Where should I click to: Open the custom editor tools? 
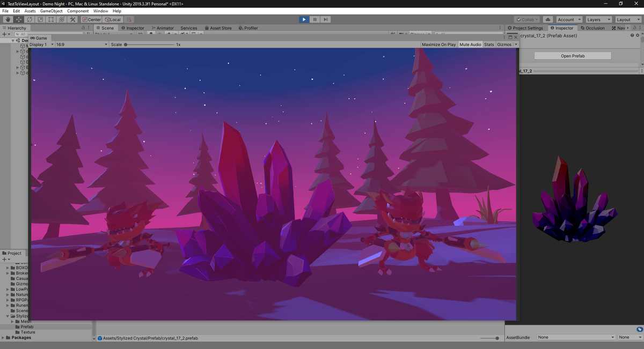pyautogui.click(x=73, y=19)
